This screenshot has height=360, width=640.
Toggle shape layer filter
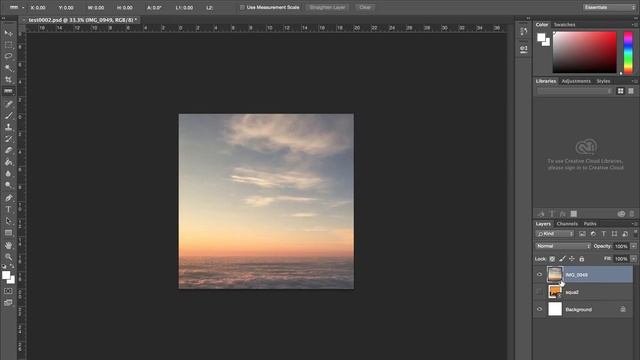[x=614, y=234]
